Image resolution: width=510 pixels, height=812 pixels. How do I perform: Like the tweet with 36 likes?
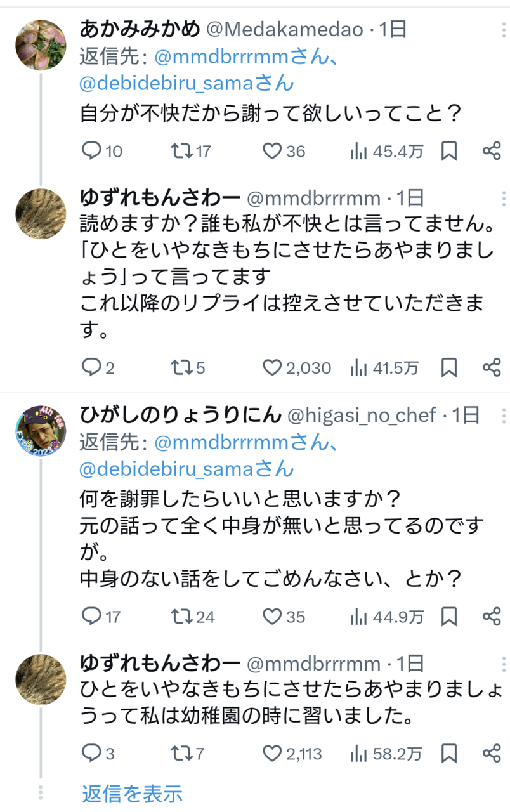[x=272, y=151]
